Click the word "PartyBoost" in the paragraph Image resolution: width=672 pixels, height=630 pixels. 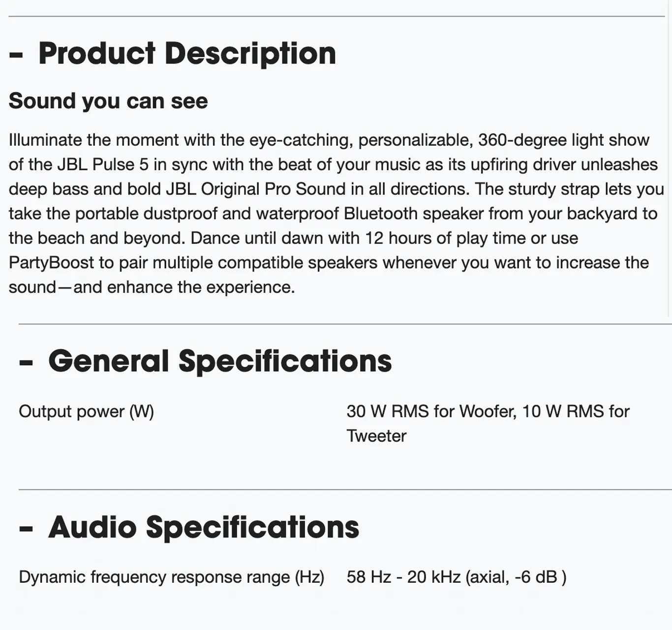coord(51,263)
